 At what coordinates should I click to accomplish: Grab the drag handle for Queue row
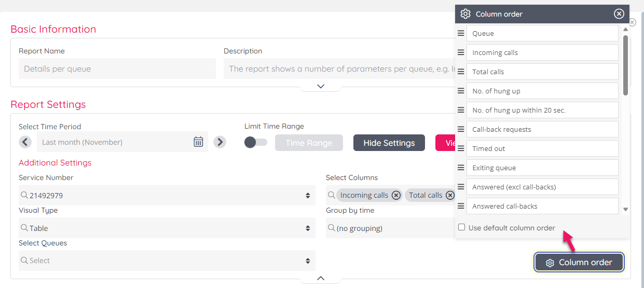461,33
